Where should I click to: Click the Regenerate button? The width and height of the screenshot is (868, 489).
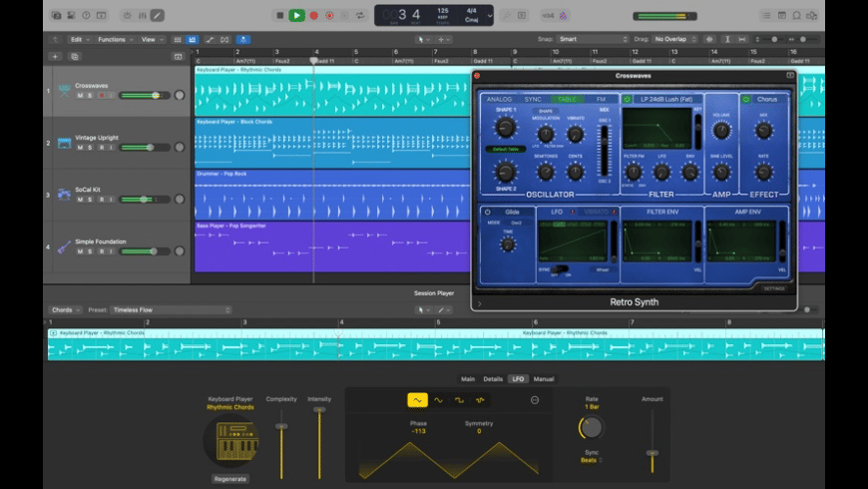(230, 478)
